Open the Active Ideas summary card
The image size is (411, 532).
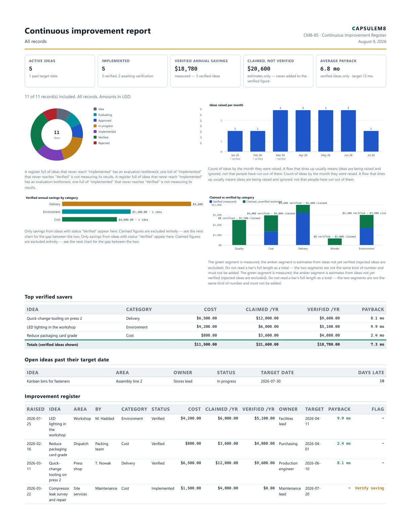(60, 71)
